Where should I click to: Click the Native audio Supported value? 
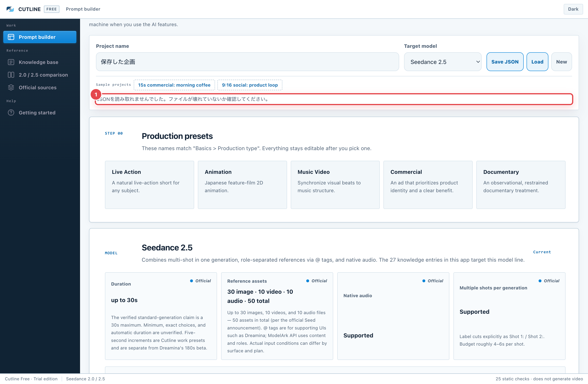[x=358, y=336]
